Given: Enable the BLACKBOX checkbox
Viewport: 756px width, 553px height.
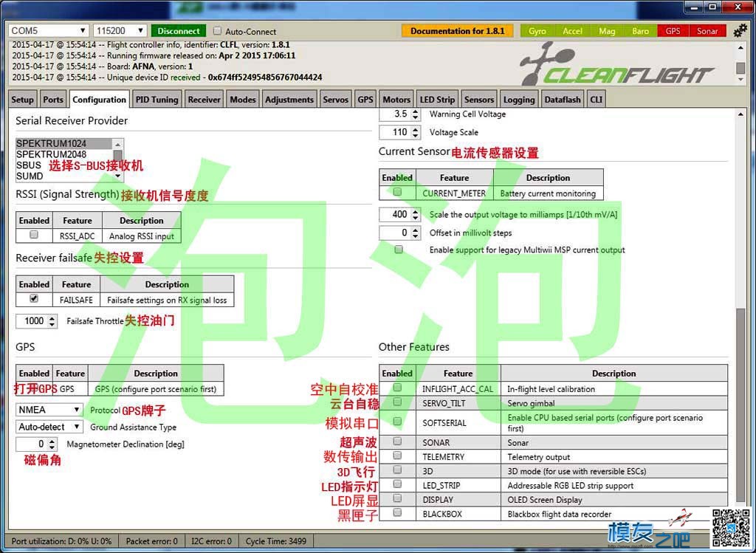Looking at the screenshot, I should [x=397, y=512].
